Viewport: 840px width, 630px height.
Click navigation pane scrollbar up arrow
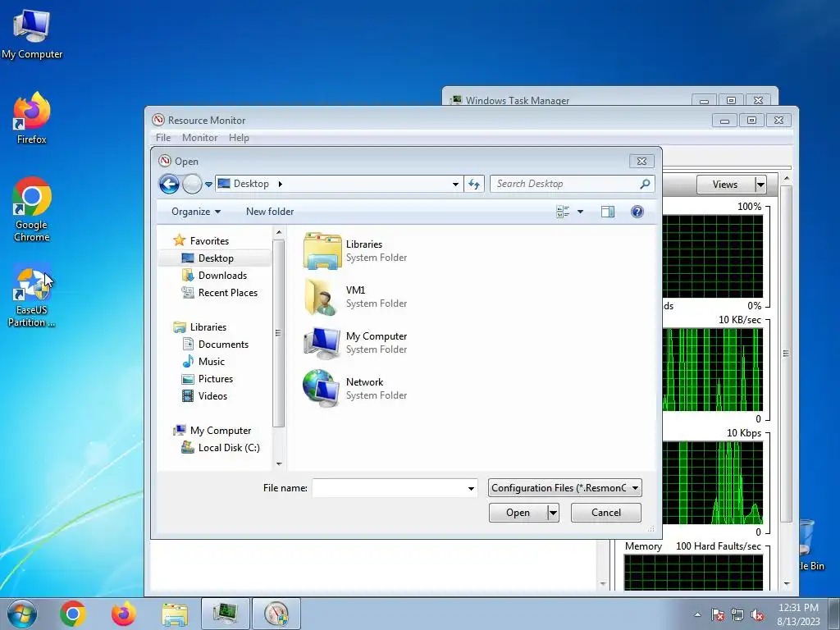[x=279, y=232]
